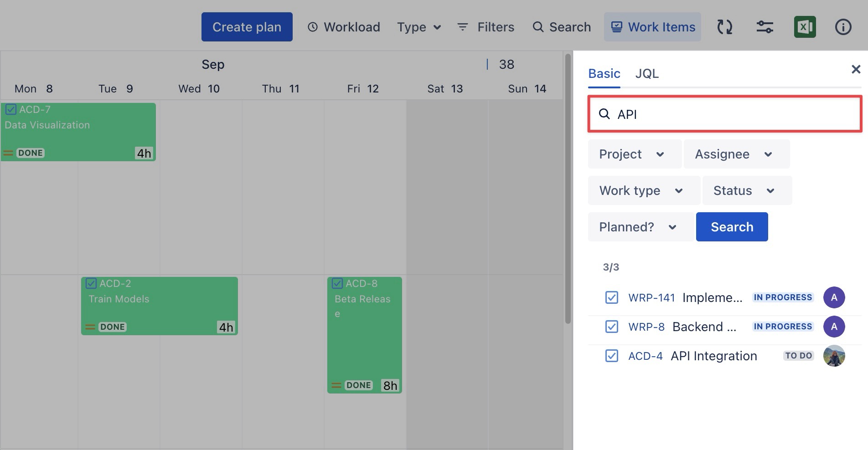The image size is (868, 450).
Task: Open the info circle icon
Action: [843, 27]
